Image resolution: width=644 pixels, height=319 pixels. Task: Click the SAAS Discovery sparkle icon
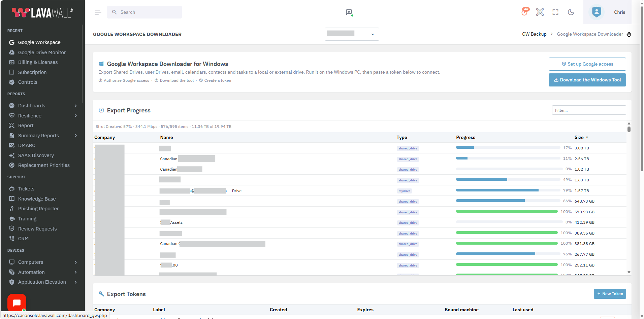tap(12, 155)
